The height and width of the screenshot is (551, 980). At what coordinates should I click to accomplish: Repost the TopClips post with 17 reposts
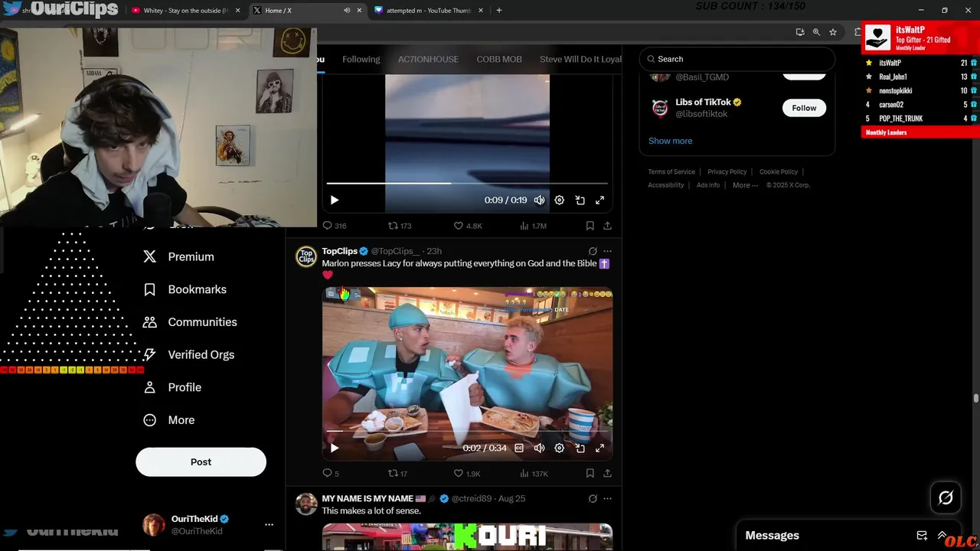pyautogui.click(x=398, y=474)
